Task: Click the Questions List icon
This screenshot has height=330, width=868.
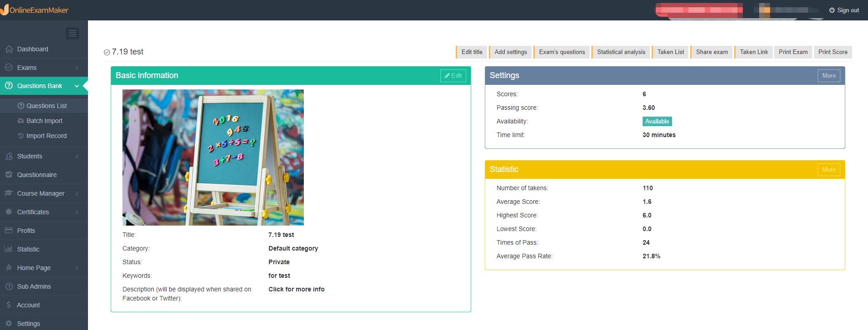Action: 21,106
